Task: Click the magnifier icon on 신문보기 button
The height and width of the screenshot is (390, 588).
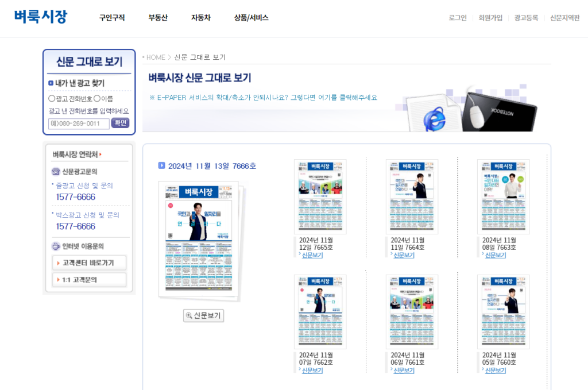Action: [189, 315]
